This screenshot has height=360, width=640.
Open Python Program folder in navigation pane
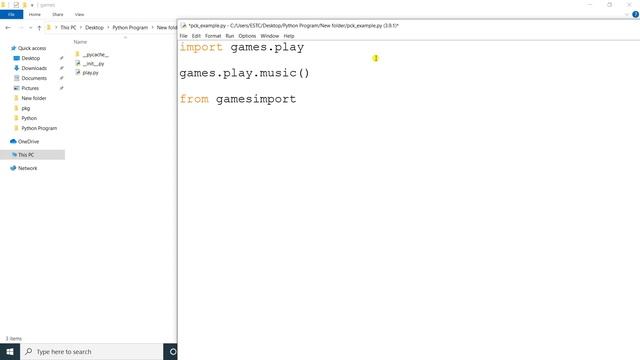pyautogui.click(x=39, y=128)
